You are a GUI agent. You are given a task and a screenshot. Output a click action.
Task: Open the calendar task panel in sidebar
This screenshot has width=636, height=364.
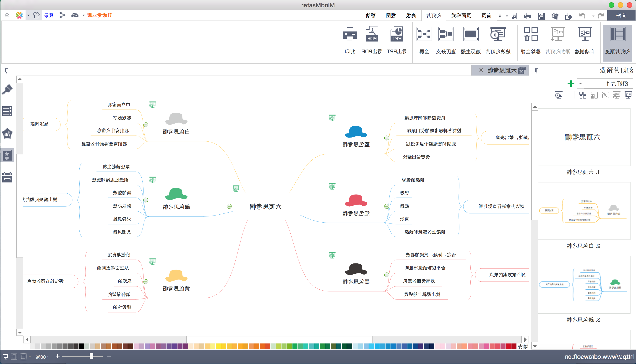pyautogui.click(x=7, y=177)
